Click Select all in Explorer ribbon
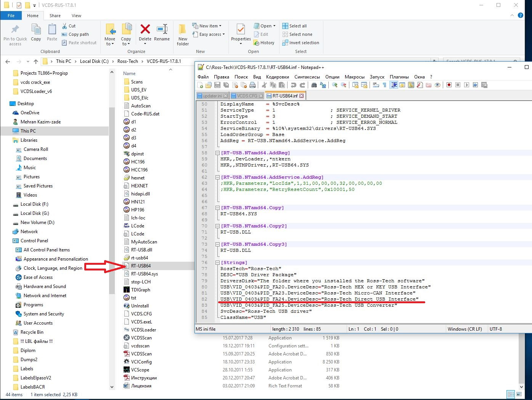The image size is (532, 400). point(294,26)
